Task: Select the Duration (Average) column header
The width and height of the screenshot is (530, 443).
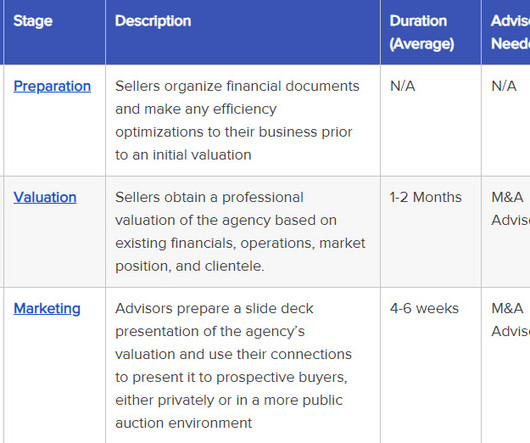Action: click(x=422, y=32)
